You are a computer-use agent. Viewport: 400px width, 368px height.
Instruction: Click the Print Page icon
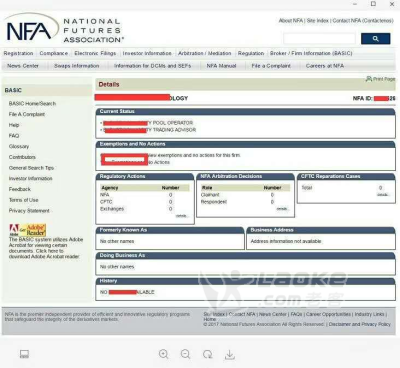380,79
